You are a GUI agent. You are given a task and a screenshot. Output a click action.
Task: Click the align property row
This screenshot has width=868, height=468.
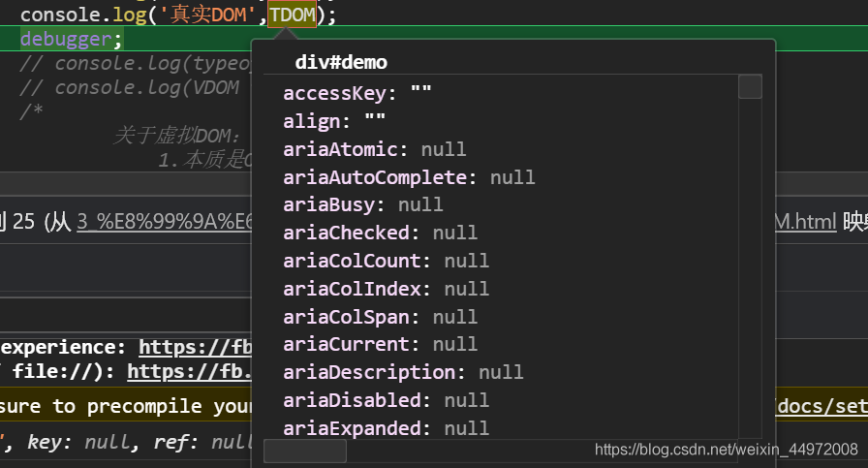334,121
